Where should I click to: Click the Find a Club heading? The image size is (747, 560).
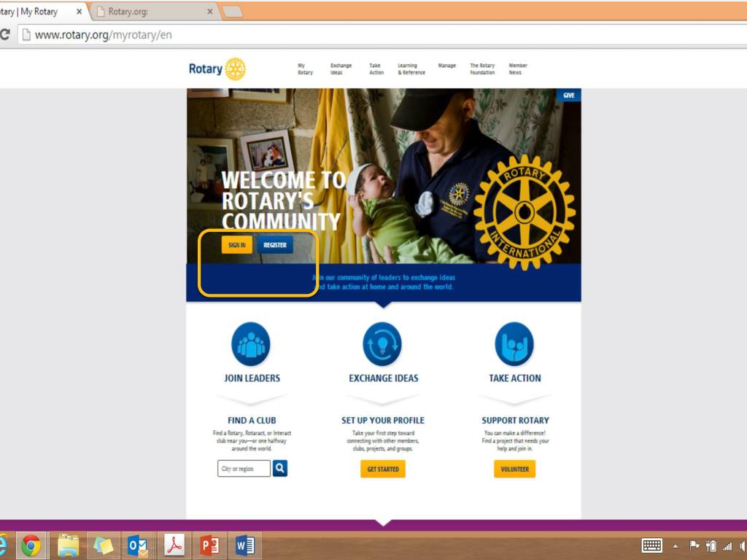click(x=252, y=421)
